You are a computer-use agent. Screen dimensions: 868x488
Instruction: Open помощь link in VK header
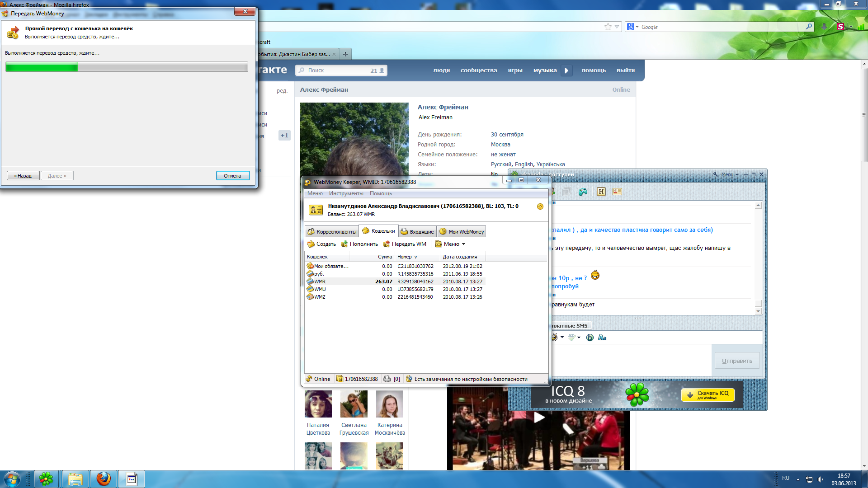click(594, 70)
